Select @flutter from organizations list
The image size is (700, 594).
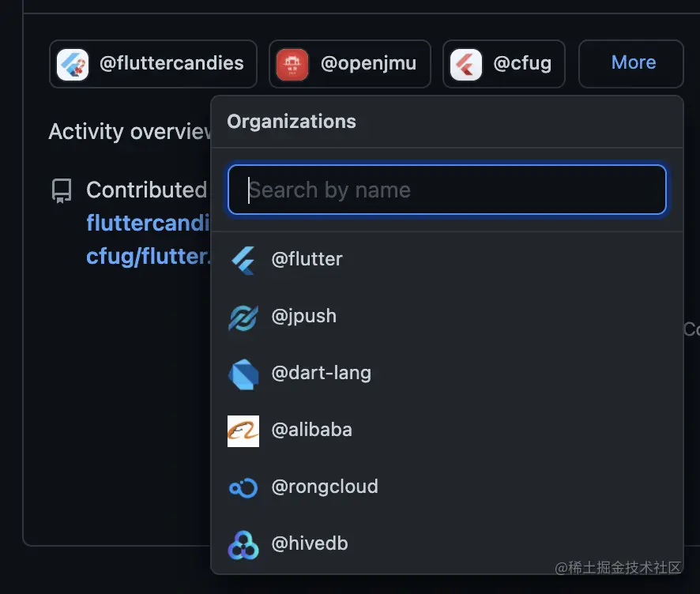[447, 260]
